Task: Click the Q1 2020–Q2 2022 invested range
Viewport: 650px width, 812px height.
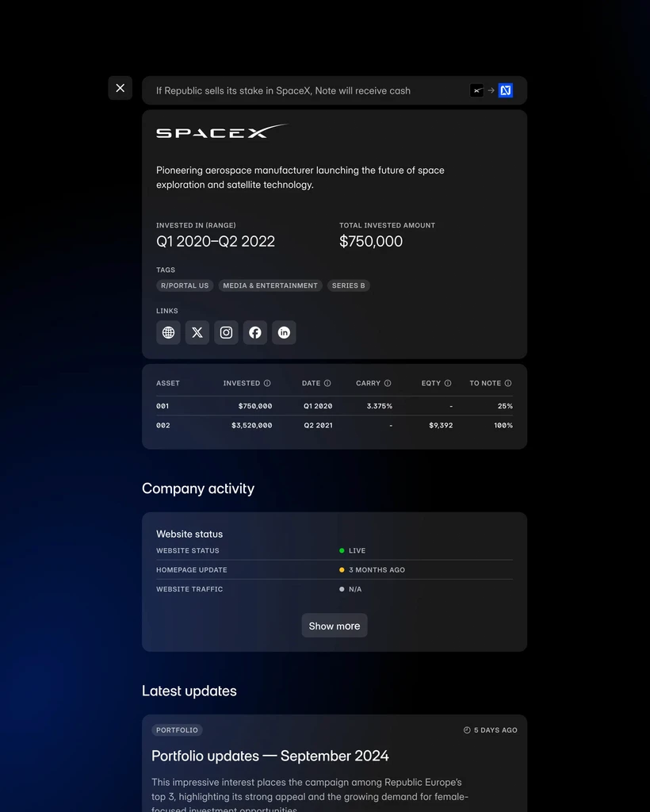Action: (x=216, y=241)
